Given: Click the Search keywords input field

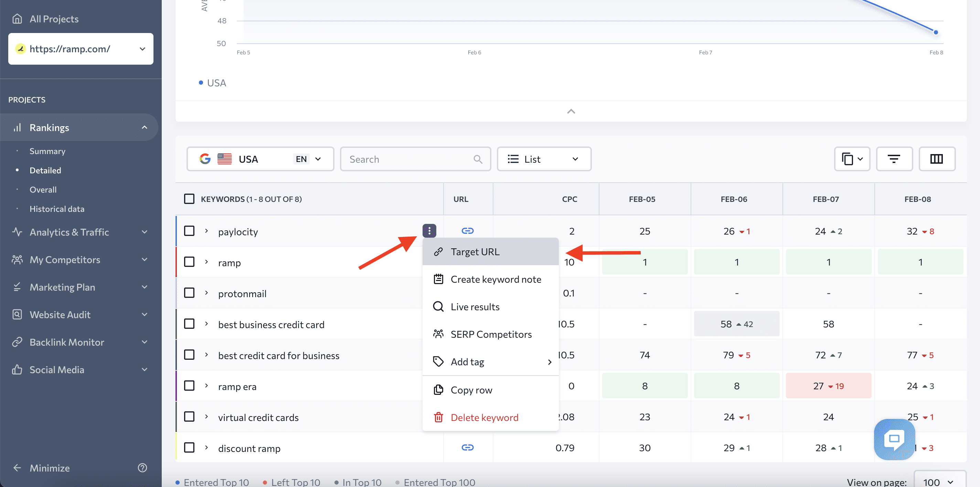Looking at the screenshot, I should click(x=415, y=159).
